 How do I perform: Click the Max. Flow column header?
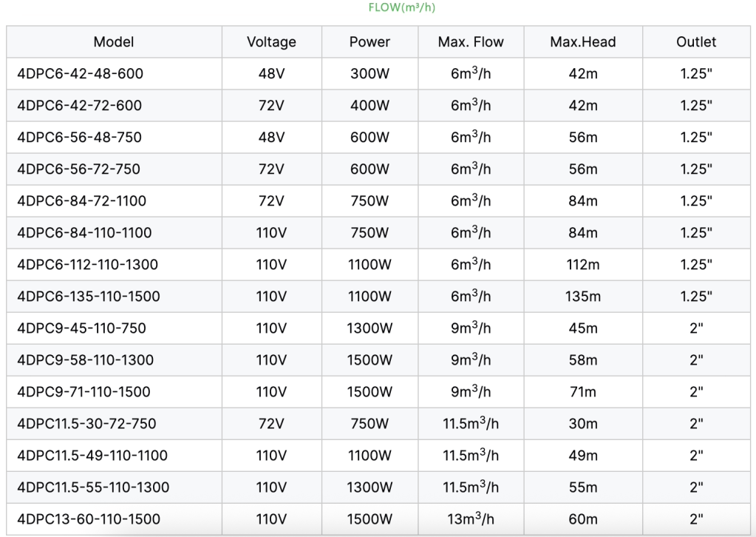point(471,42)
